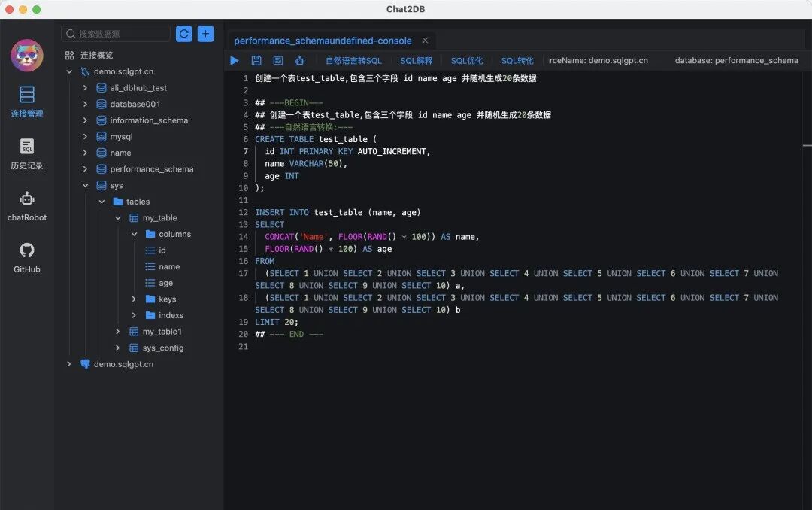This screenshot has height=510, width=812.
Task: Click the columns folder icon
Action: [x=150, y=234]
